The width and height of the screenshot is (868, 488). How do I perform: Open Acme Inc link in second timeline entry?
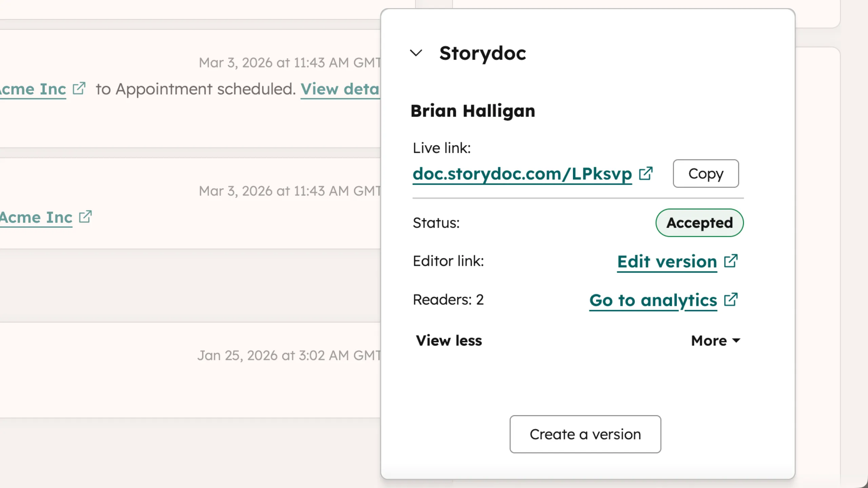coord(36,217)
